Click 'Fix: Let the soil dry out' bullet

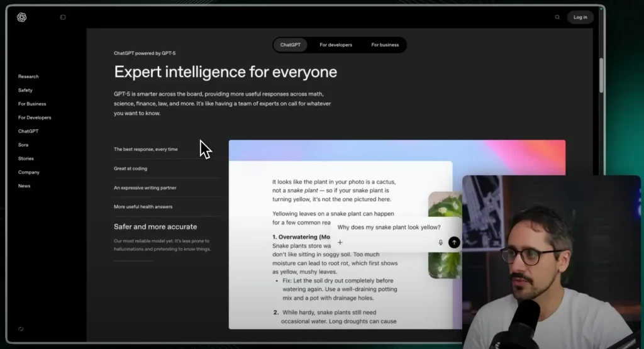[340, 289]
